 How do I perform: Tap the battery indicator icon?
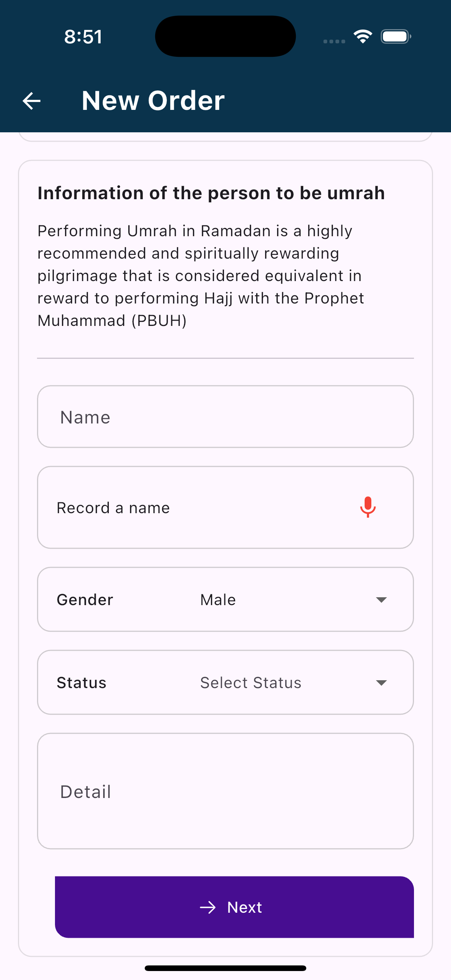tap(395, 37)
